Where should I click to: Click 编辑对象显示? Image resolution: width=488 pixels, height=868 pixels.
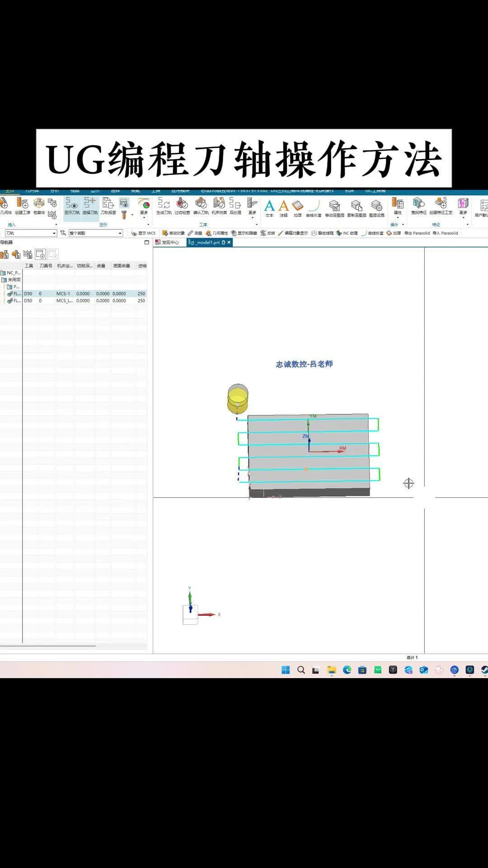pos(293,233)
